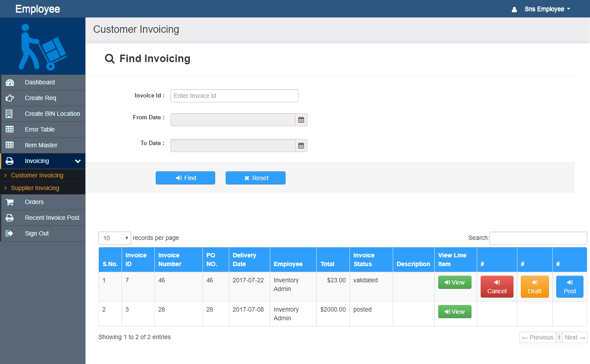Click the shopping cart icon for Orders

[x=10, y=202]
